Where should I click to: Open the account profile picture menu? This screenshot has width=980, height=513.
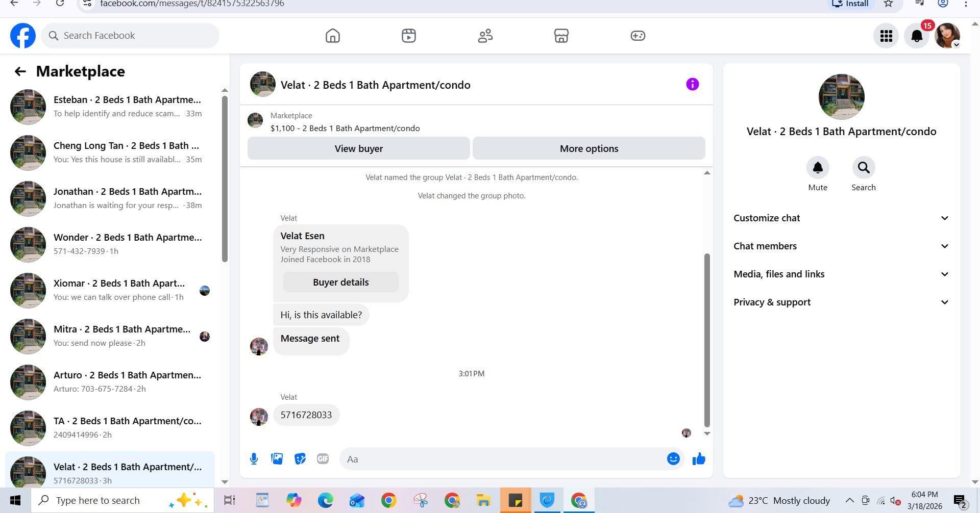(x=947, y=36)
